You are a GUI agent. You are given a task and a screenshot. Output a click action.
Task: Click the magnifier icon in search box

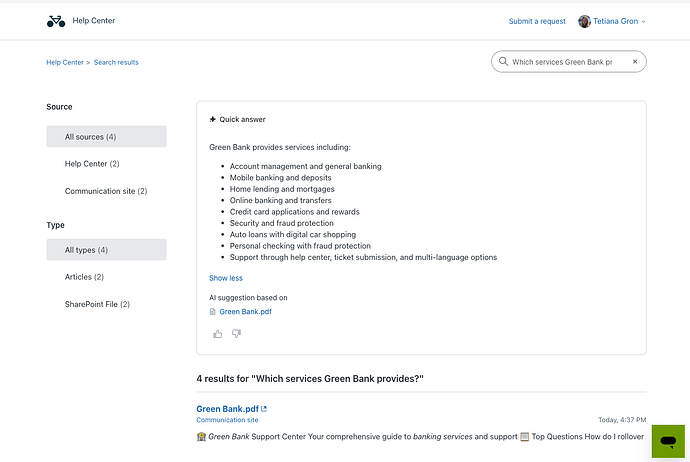pos(503,62)
